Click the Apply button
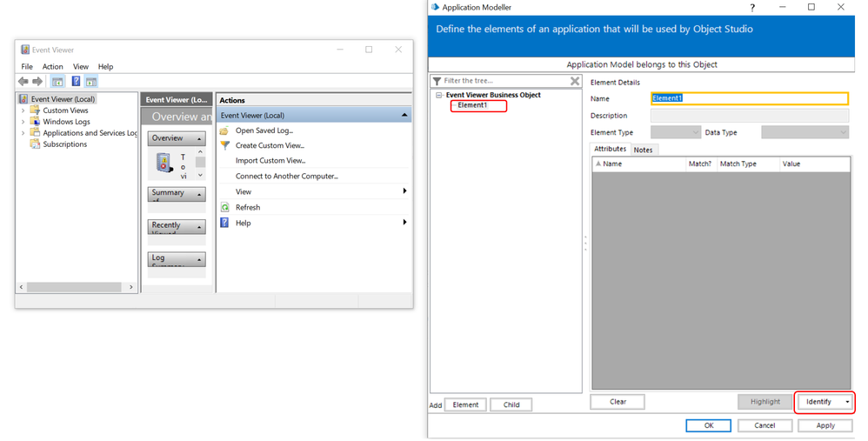This screenshot has height=441, width=868. (x=825, y=425)
